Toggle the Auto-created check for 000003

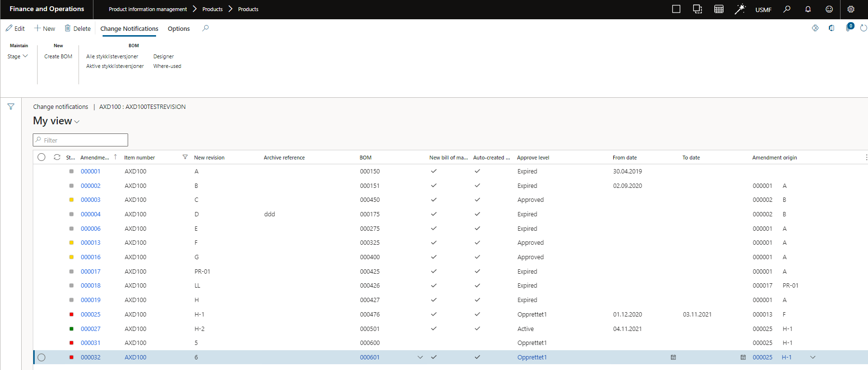tap(477, 199)
